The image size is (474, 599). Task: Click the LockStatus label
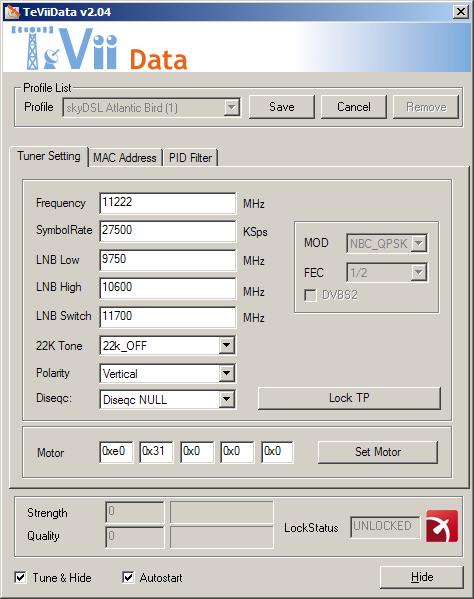[311, 528]
